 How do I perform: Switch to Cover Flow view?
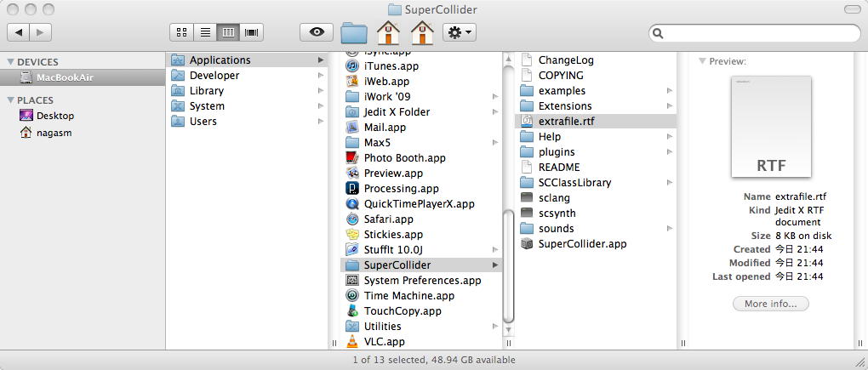[251, 32]
